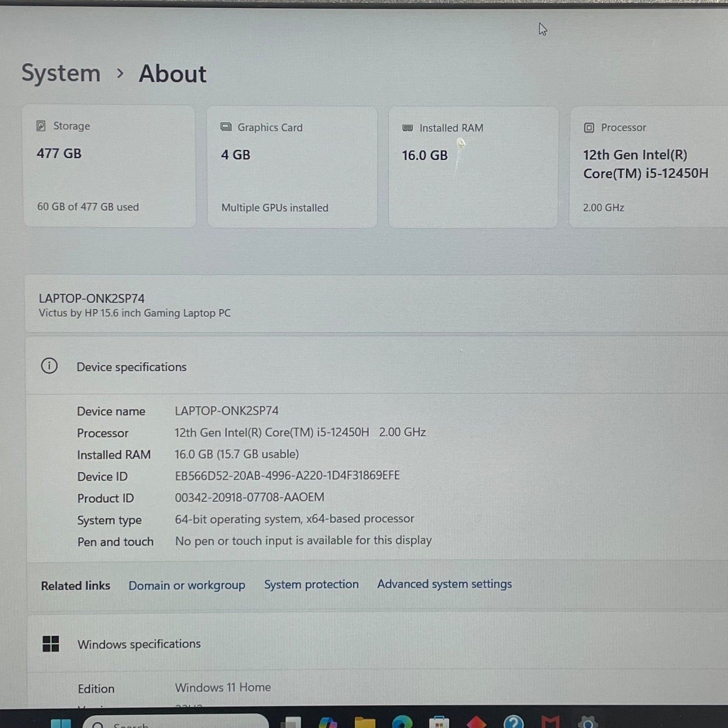This screenshot has width=728, height=728.
Task: Open File Explorer from the taskbar
Action: tap(365, 722)
